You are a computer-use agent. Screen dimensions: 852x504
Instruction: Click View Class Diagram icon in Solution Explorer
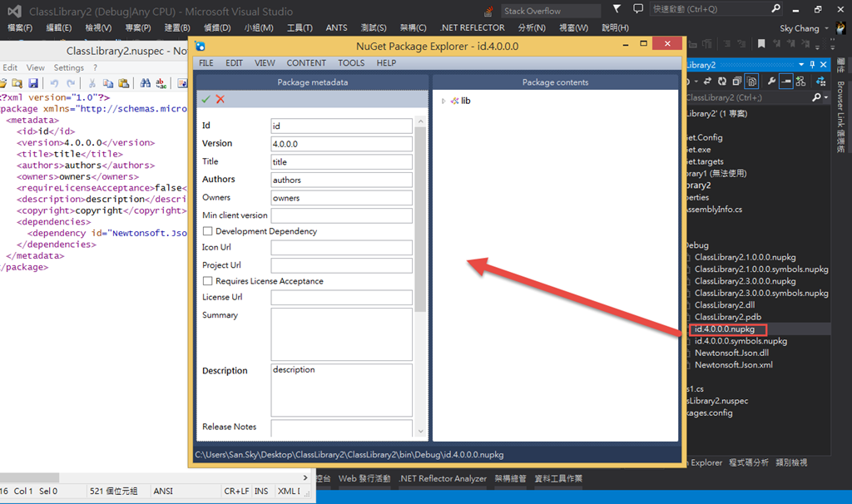pyautogui.click(x=801, y=82)
